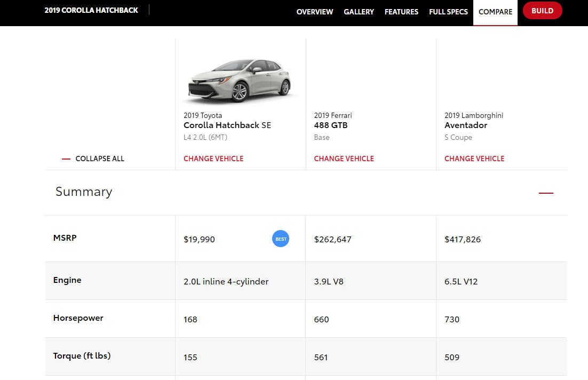Open the FULL SPECS section
The width and height of the screenshot is (588, 380).
[448, 11]
